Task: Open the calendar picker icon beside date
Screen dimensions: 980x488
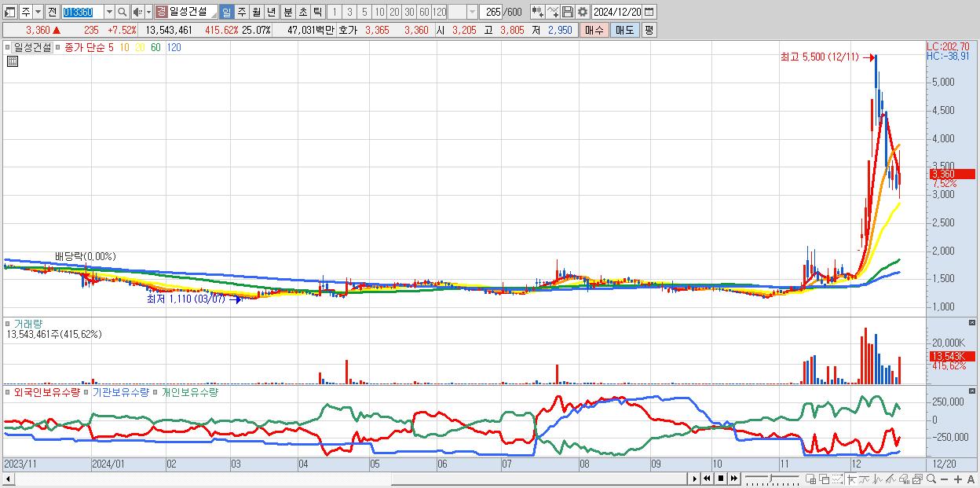Action: click(x=651, y=12)
